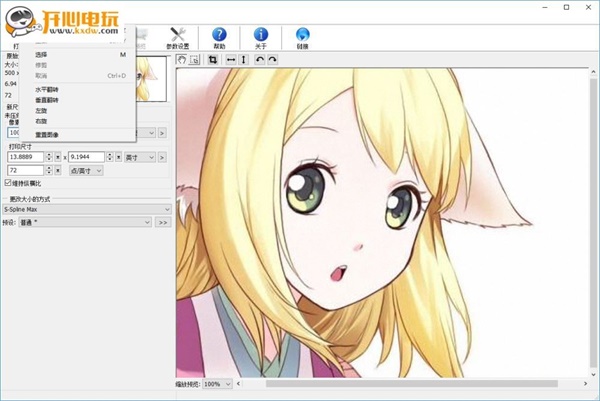Click the >> button beside presets
The image size is (600, 401).
(x=163, y=223)
